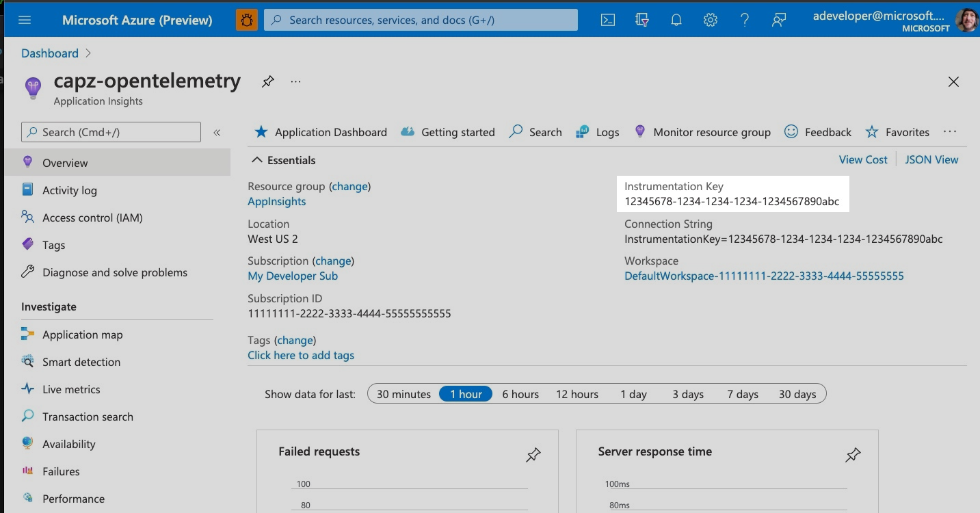
Task: Click the orange bug report icon
Action: [246, 20]
